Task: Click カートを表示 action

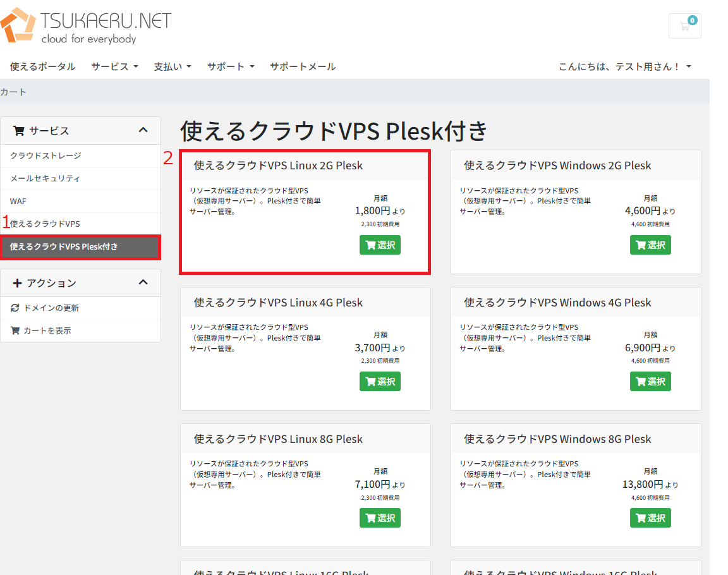Action: pos(81,330)
